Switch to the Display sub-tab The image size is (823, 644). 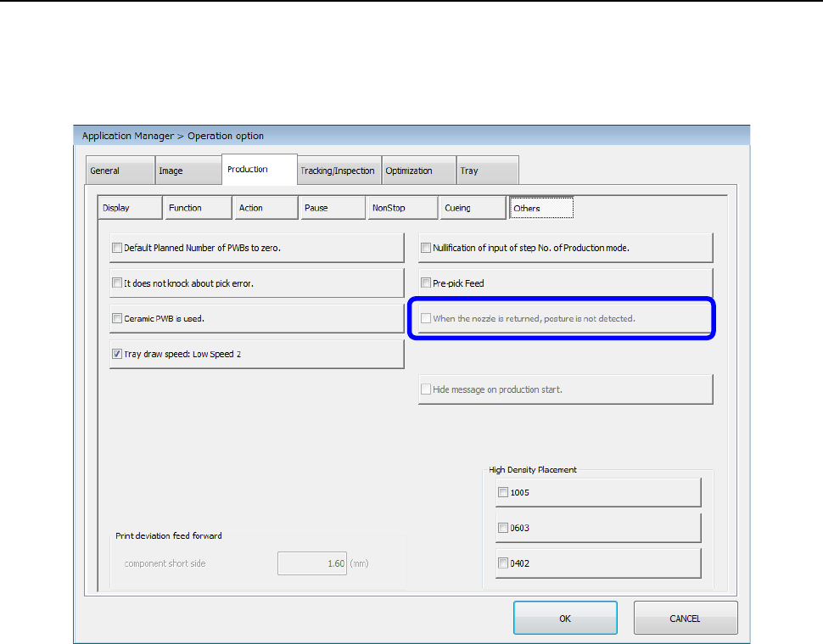coord(130,208)
